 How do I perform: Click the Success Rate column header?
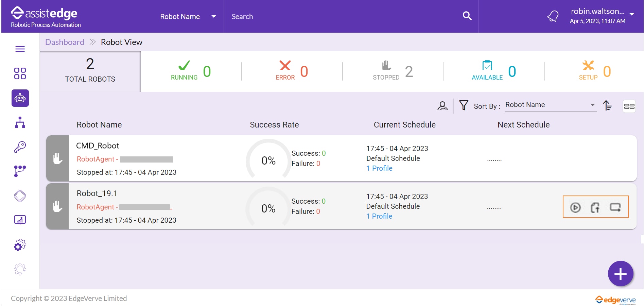coord(274,125)
